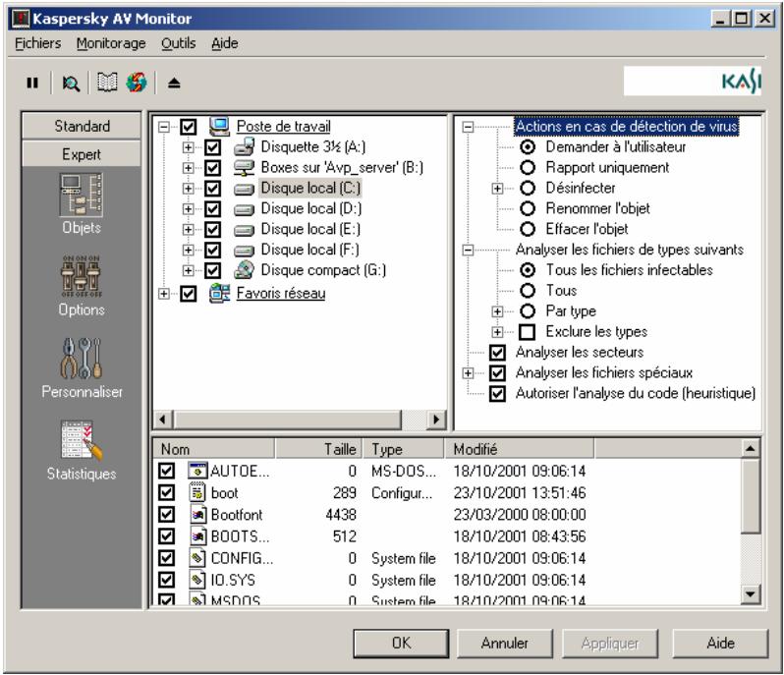Viewport: 784px width, 675px height.
Task: Select Effacer l'objet radio option
Action: [x=528, y=229]
